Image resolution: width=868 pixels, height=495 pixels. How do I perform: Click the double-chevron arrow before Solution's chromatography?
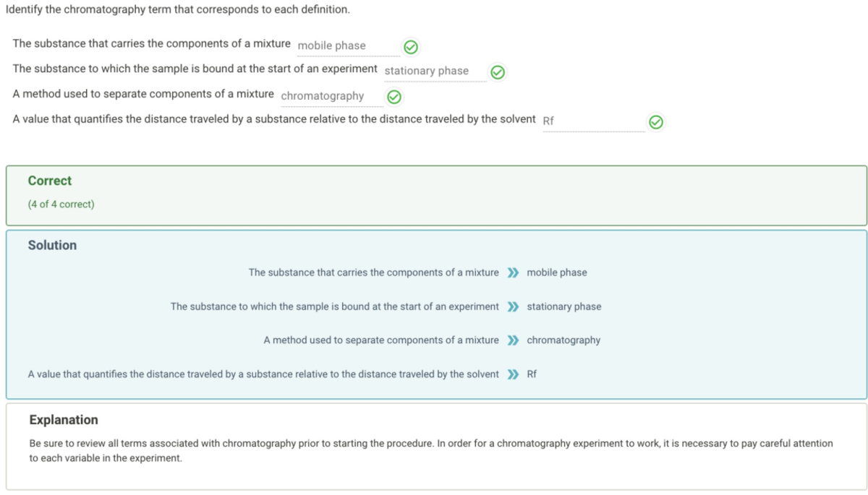click(513, 340)
